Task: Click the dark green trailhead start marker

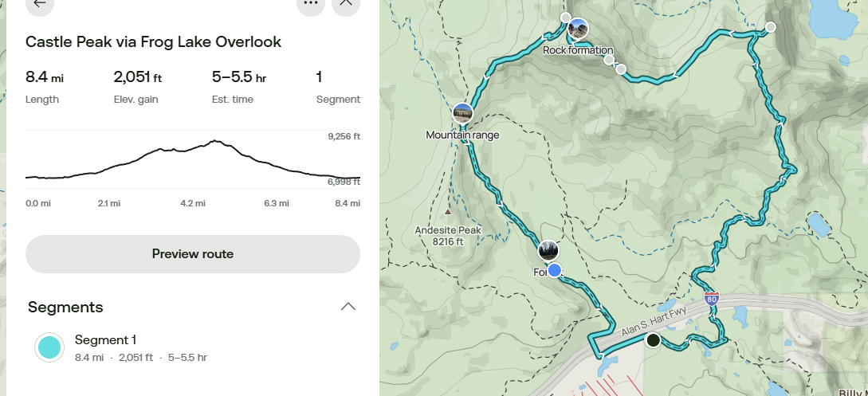Action: (653, 340)
